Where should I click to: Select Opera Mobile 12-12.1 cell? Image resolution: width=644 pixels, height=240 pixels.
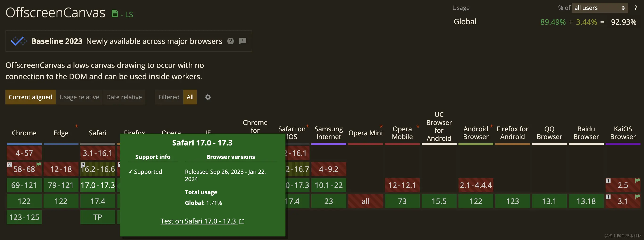click(402, 185)
